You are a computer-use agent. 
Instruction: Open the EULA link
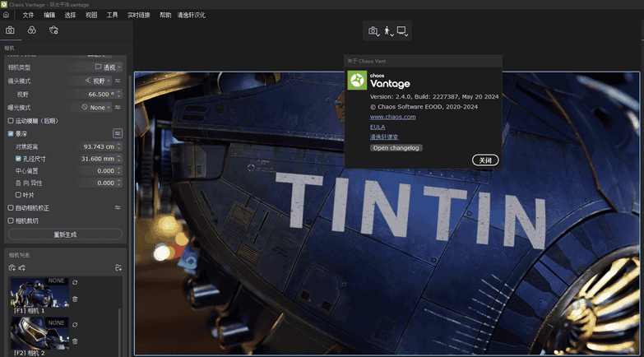coord(378,128)
